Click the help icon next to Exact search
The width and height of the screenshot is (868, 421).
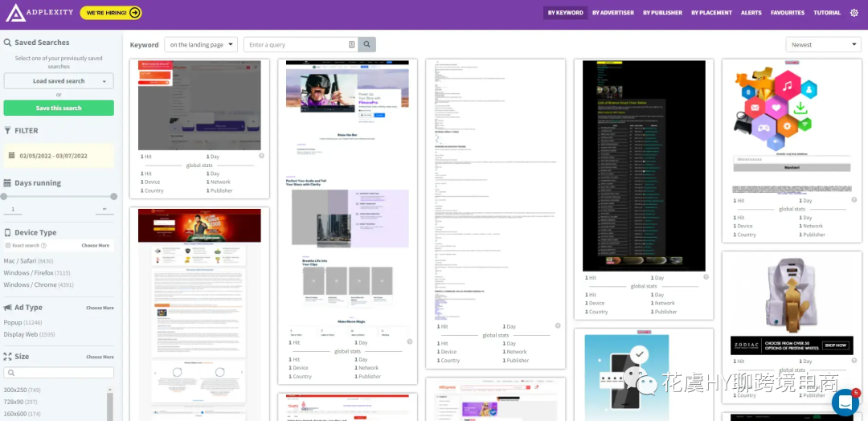tap(43, 246)
